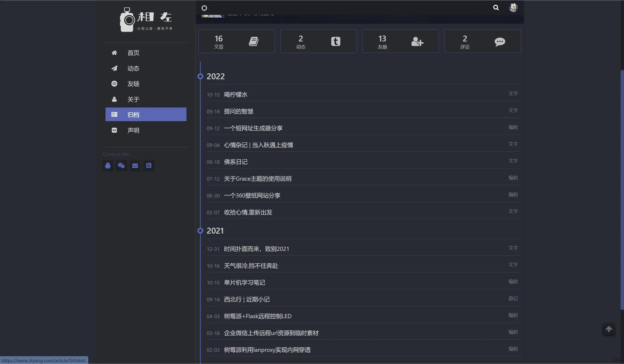Click the person icon beside 关于
The height and width of the screenshot is (364, 624).
(114, 99)
